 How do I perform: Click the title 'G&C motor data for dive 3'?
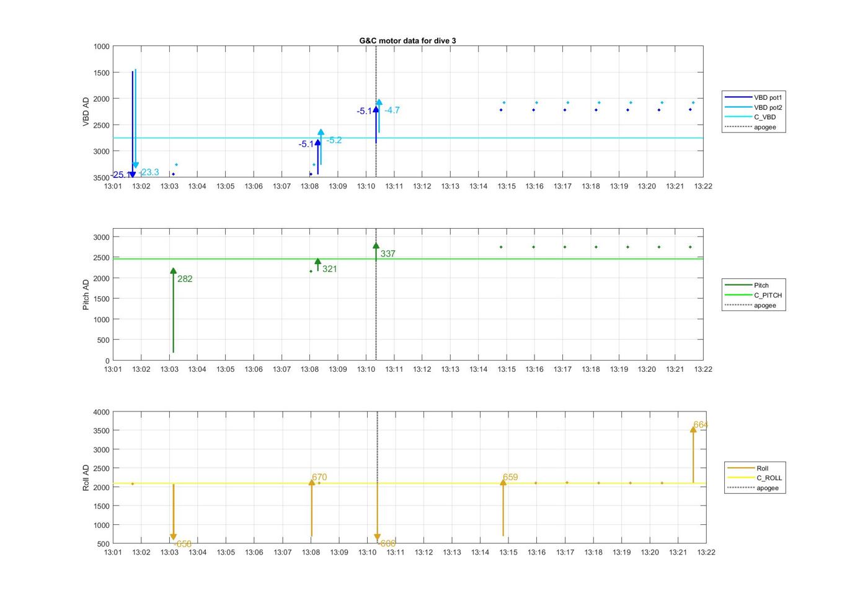click(x=407, y=40)
